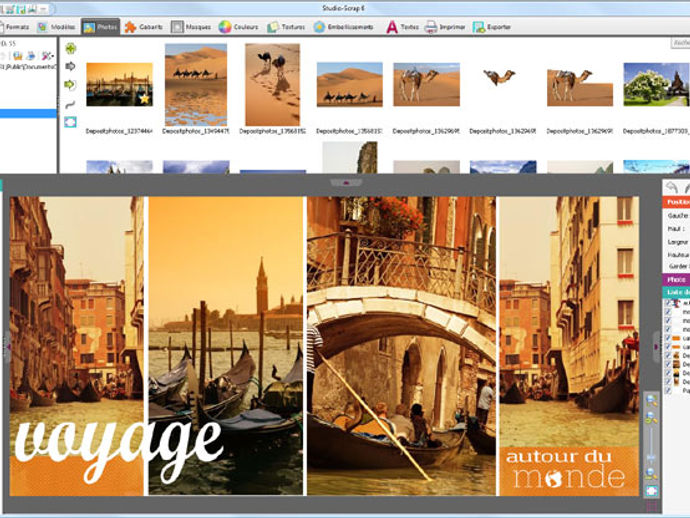Viewport: 690px width, 518px height.
Task: Click the right edge collapse handle near properties
Action: (657, 347)
